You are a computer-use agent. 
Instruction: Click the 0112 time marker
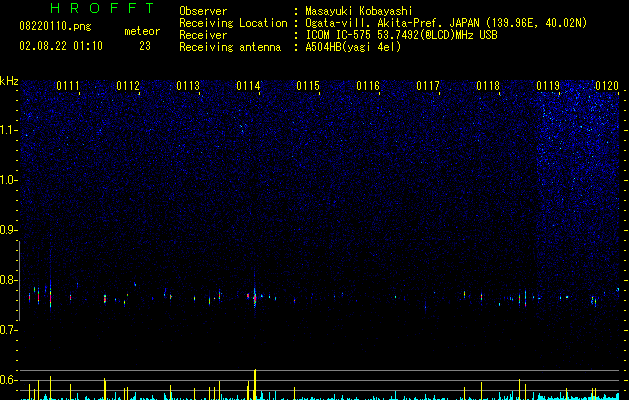coord(128,86)
